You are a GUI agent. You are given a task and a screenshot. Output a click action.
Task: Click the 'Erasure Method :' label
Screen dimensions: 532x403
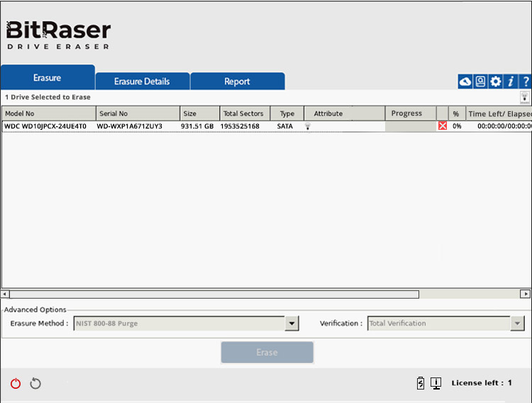[39, 324]
